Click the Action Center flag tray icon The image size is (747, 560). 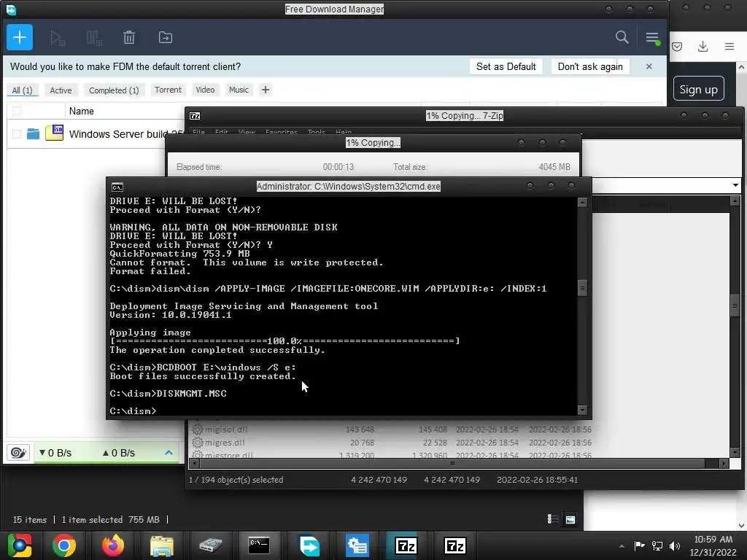pos(639,545)
